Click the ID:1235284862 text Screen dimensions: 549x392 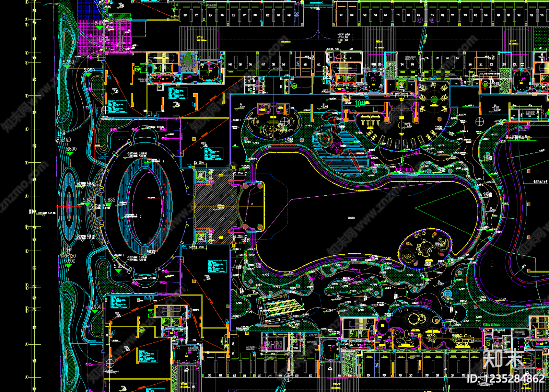click(506, 379)
